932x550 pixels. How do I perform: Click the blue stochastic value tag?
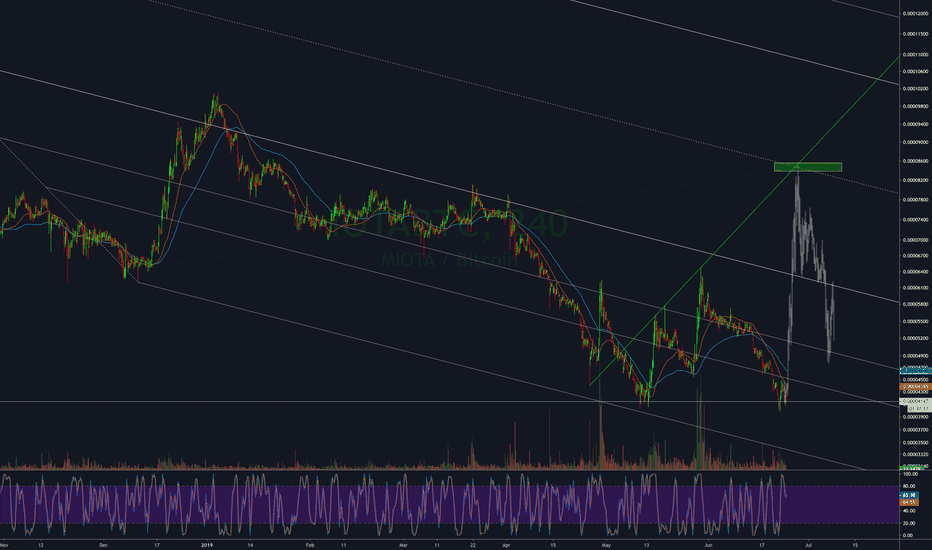(x=908, y=495)
